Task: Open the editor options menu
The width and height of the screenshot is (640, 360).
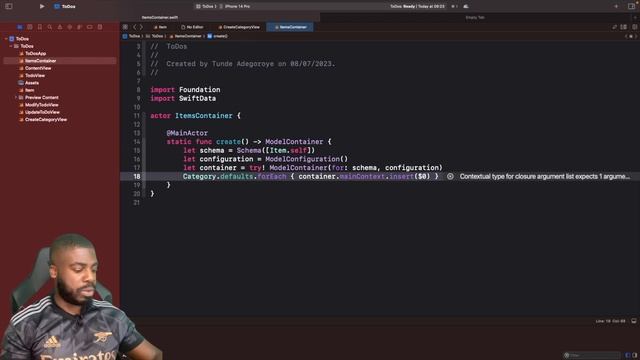Action: click(624, 27)
